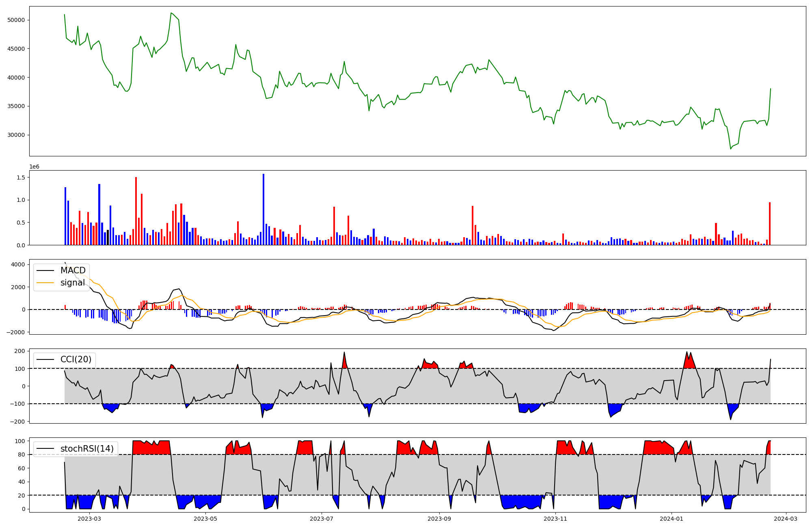Click the 30000 price axis label
The width and height of the screenshot is (812, 528).
[x=16, y=135]
